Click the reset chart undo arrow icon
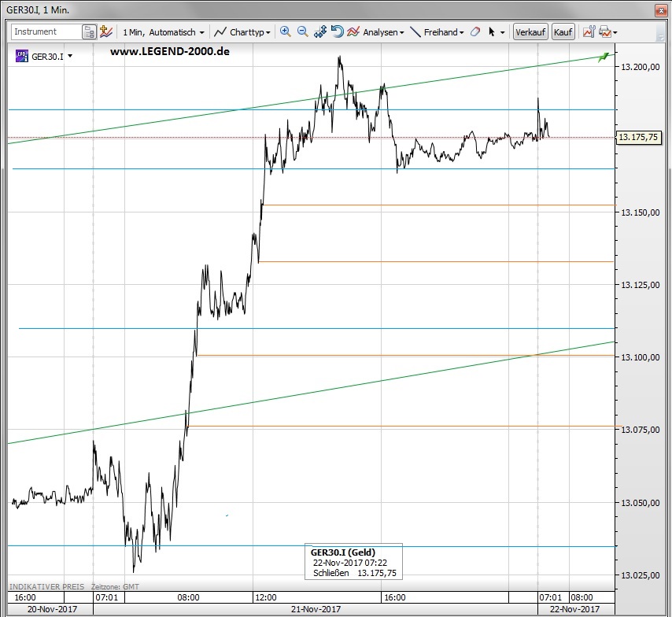Screen dimensions: 672x617 click(337, 32)
